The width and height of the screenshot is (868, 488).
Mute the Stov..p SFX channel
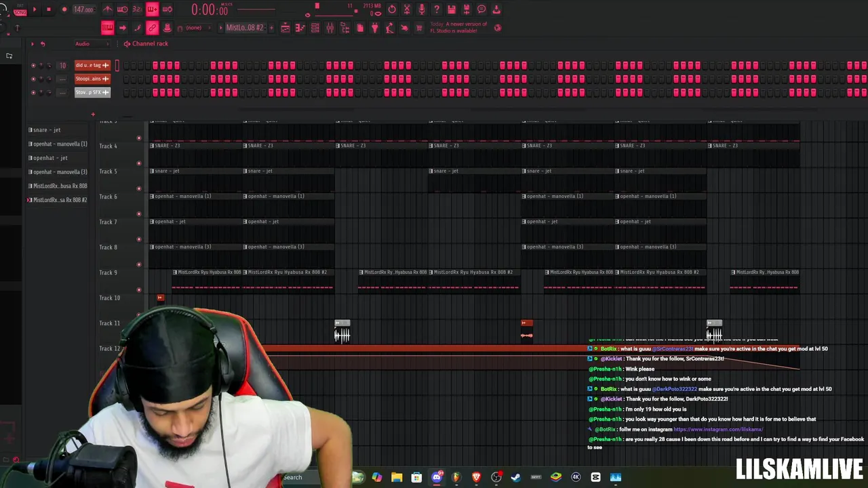(33, 92)
